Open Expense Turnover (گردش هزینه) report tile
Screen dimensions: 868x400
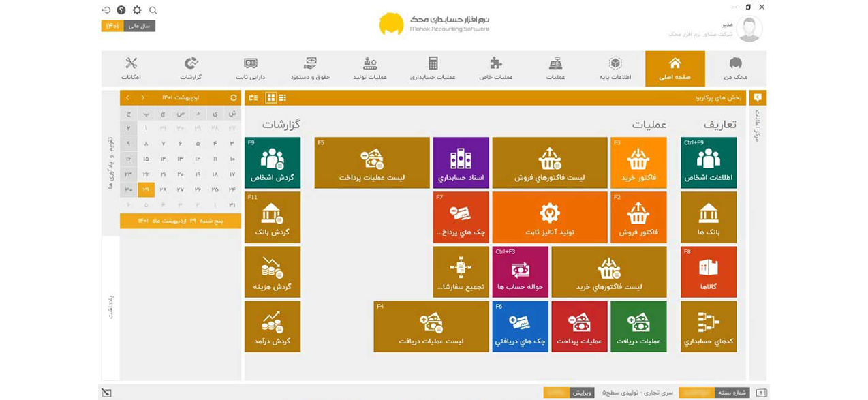point(272,272)
